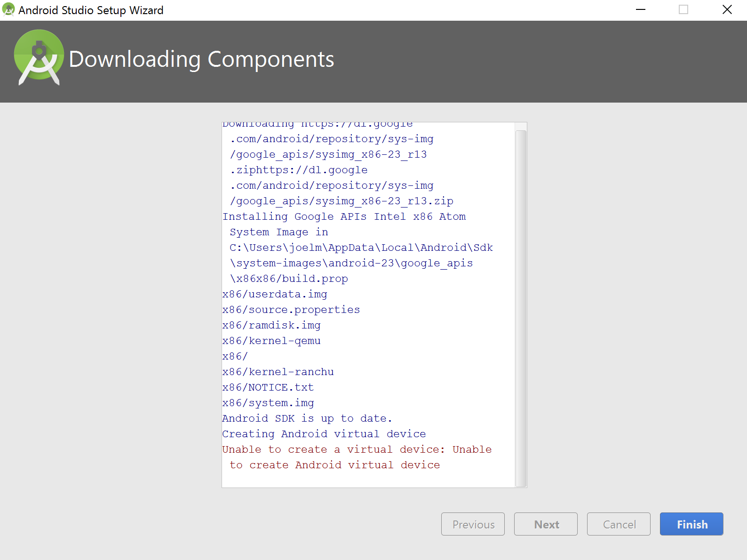Click the 'x86/kernel-ranchu' log line
The height and width of the screenshot is (560, 747).
pos(278,372)
